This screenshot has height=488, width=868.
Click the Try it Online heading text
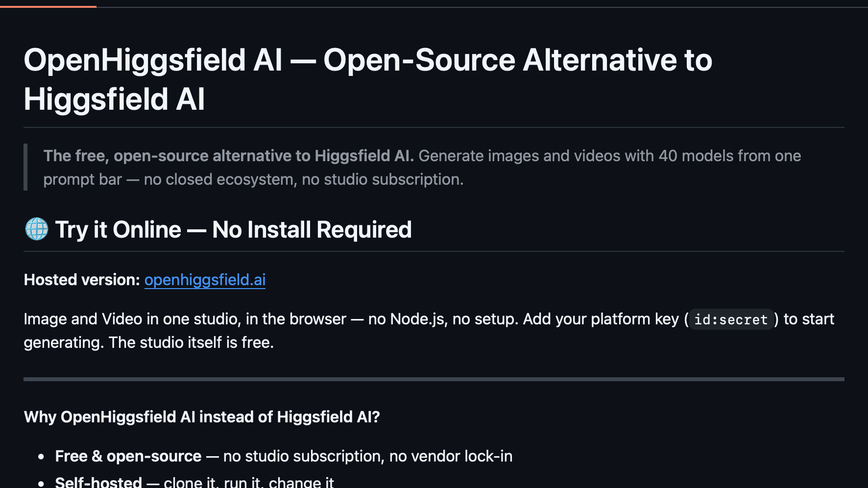(233, 229)
